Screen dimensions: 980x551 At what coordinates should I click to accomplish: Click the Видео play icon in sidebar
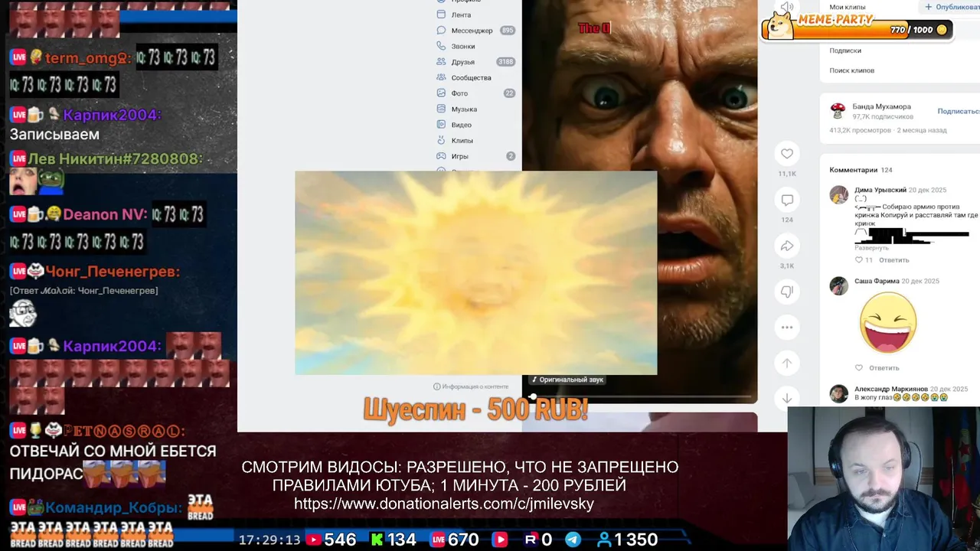pyautogui.click(x=441, y=125)
